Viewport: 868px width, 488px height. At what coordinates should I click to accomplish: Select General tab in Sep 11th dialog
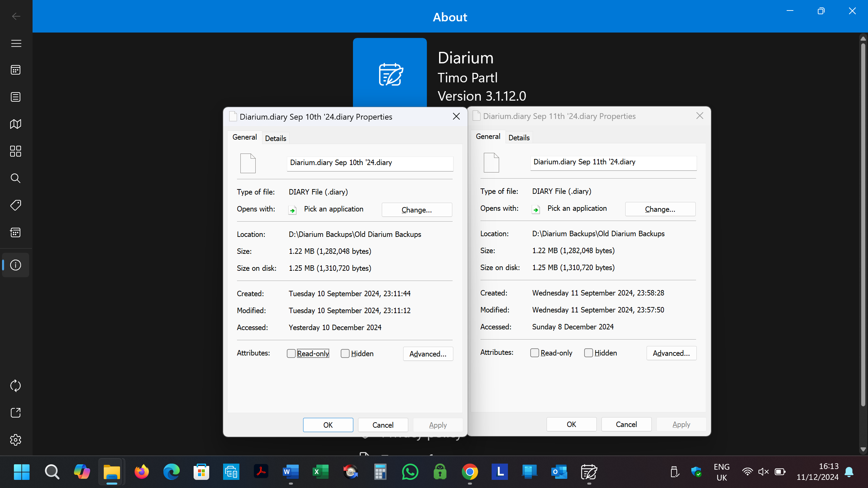[488, 137]
